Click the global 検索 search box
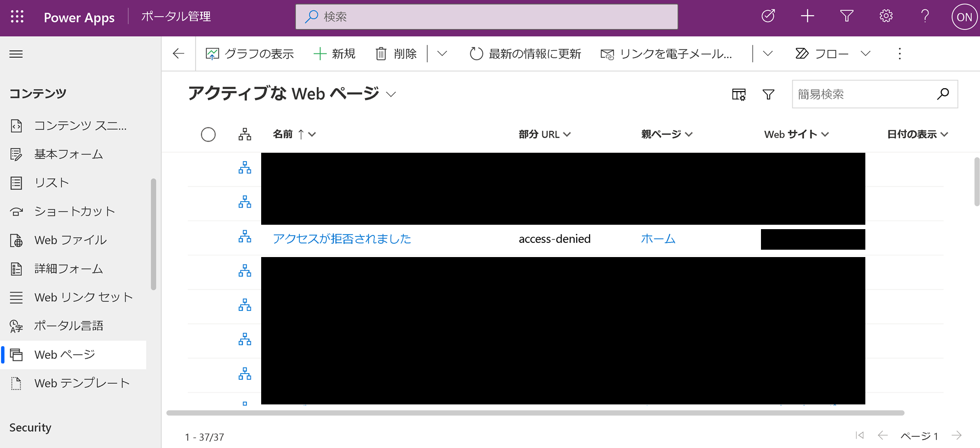Image resolution: width=980 pixels, height=448 pixels. point(487,17)
